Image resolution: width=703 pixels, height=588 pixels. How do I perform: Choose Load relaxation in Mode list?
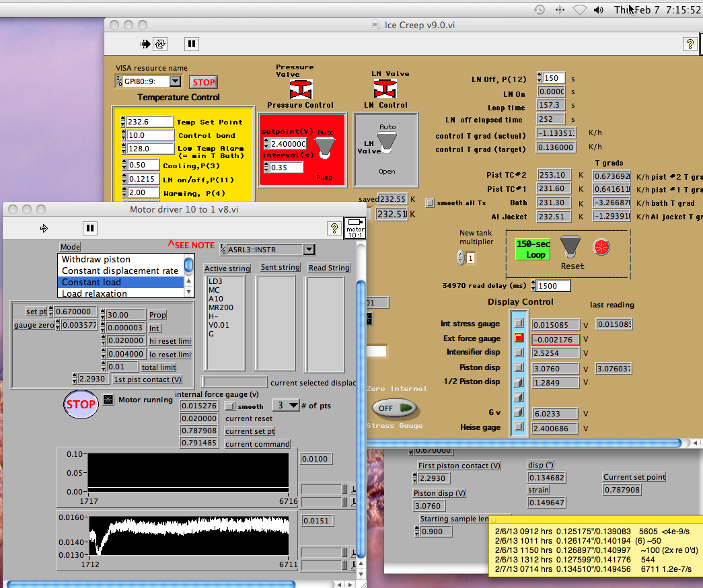click(x=94, y=293)
